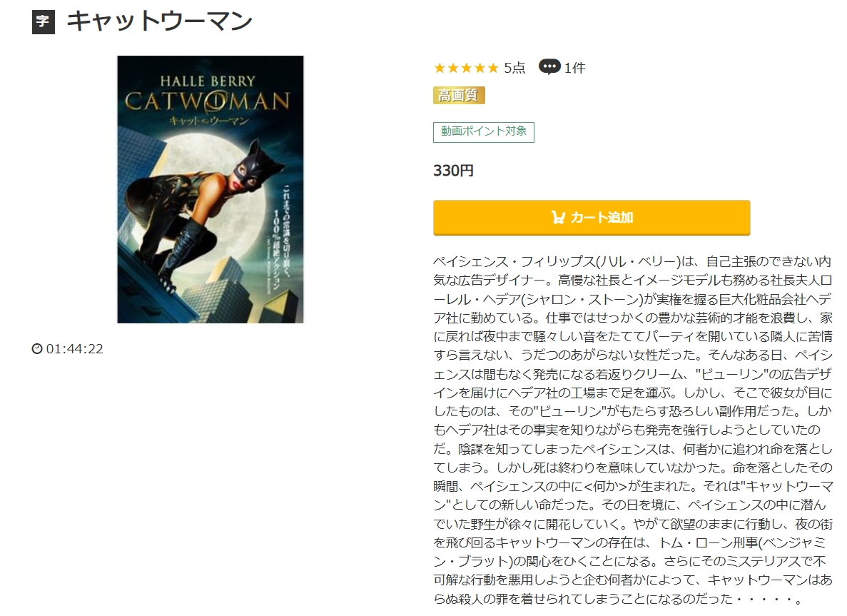
Task: Click the five-star rating icons
Action: coord(466,68)
